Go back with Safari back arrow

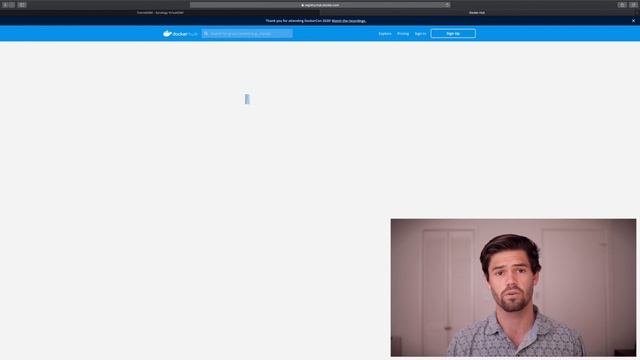pyautogui.click(x=5, y=5)
